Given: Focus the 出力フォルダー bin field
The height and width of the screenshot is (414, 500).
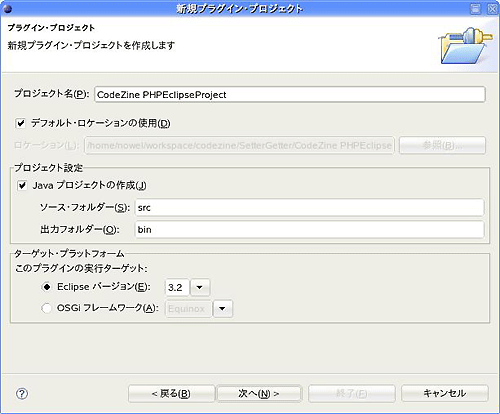Looking at the screenshot, I should [x=309, y=230].
